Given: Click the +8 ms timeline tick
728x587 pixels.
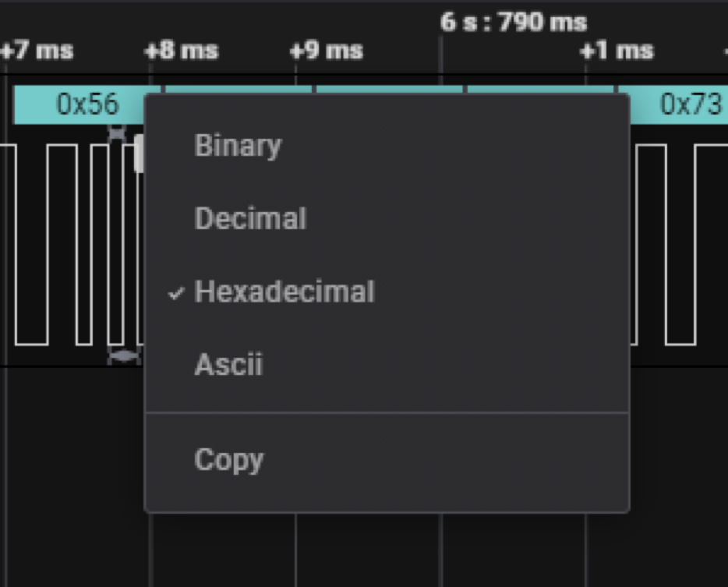Looking at the screenshot, I should (x=182, y=51).
